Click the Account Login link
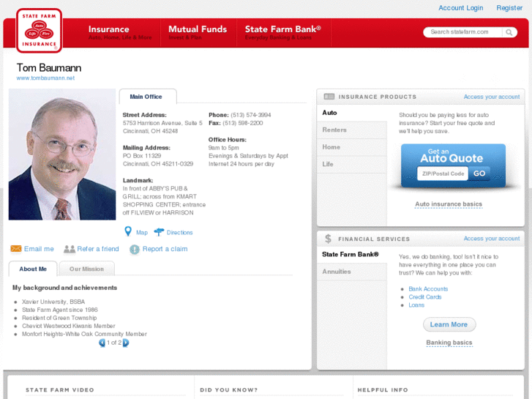Image resolution: width=532 pixels, height=399 pixels. pos(460,8)
